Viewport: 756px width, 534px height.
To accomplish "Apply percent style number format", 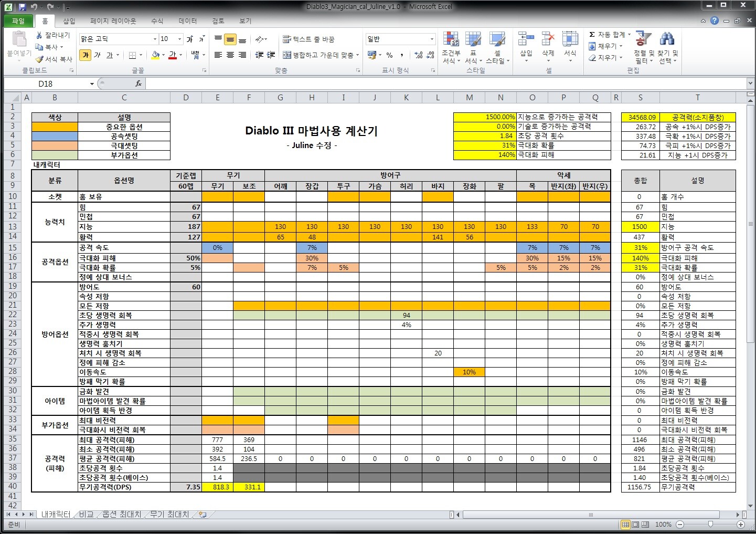I will [x=389, y=55].
